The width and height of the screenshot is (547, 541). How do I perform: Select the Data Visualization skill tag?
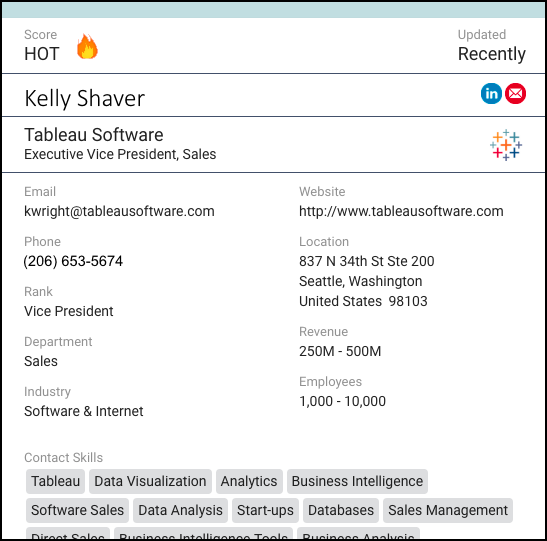coord(150,481)
